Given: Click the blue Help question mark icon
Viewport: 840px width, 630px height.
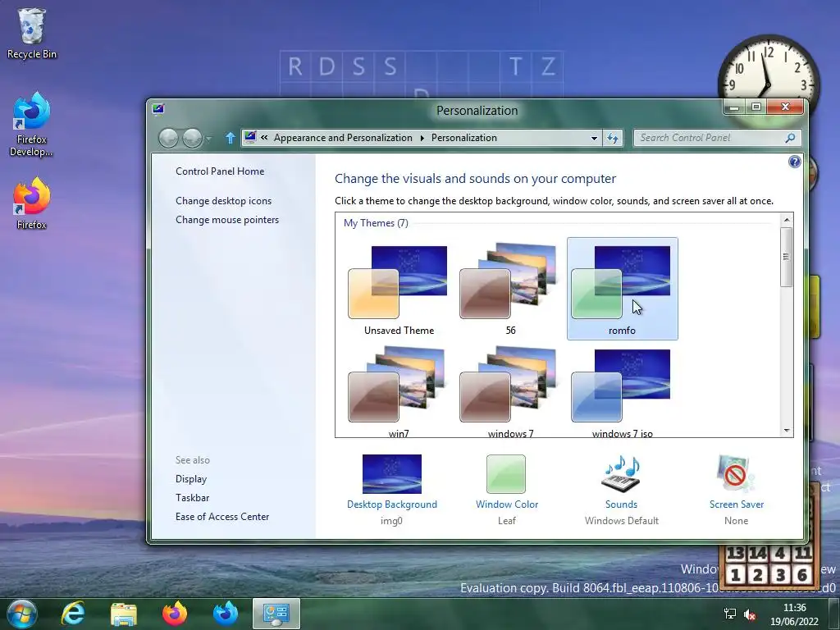Looking at the screenshot, I should pos(794,162).
